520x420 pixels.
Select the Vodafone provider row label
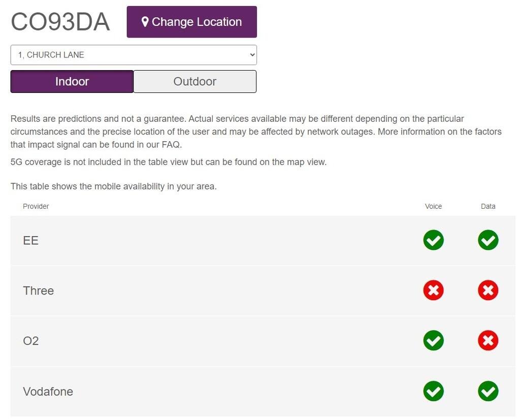click(x=48, y=392)
